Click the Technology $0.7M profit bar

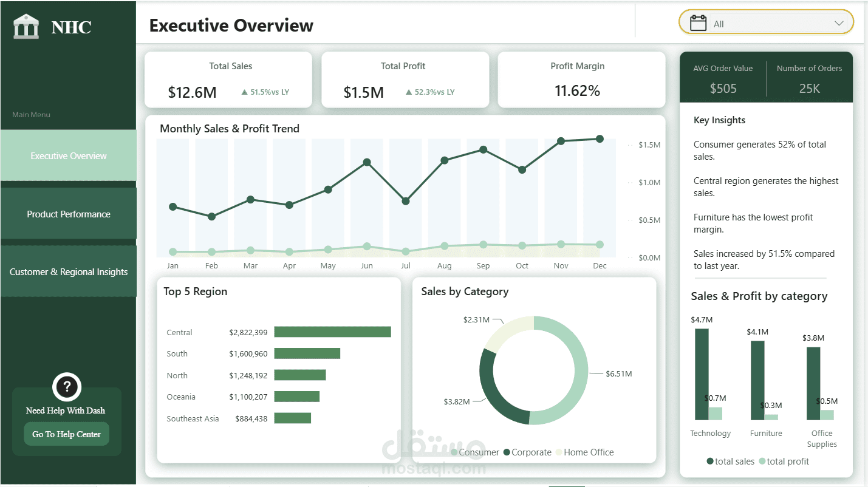pyautogui.click(x=716, y=414)
